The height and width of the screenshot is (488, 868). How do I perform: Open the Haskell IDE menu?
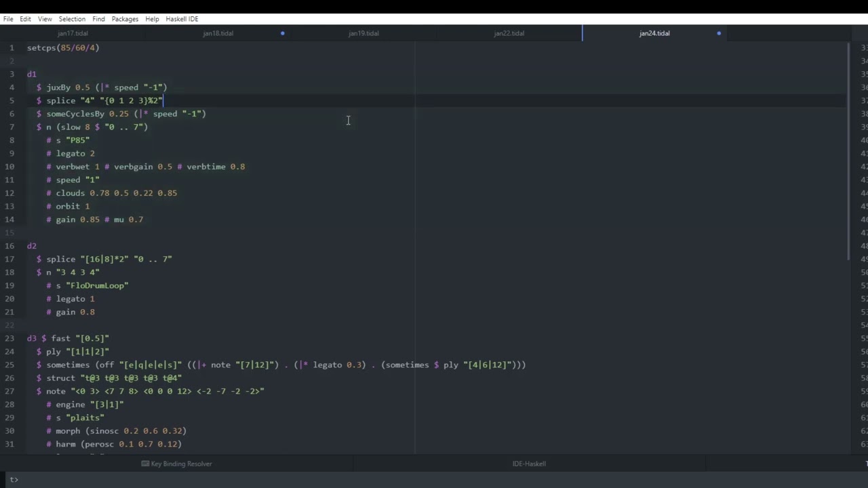[182, 19]
